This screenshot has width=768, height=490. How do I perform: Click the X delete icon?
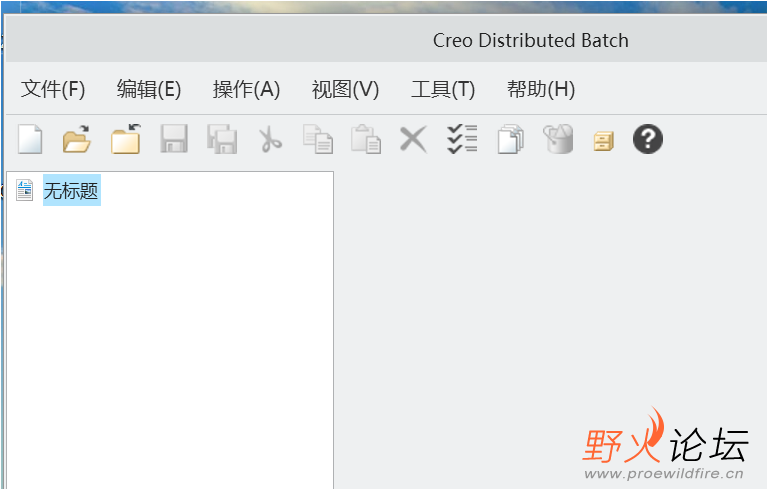pyautogui.click(x=413, y=139)
